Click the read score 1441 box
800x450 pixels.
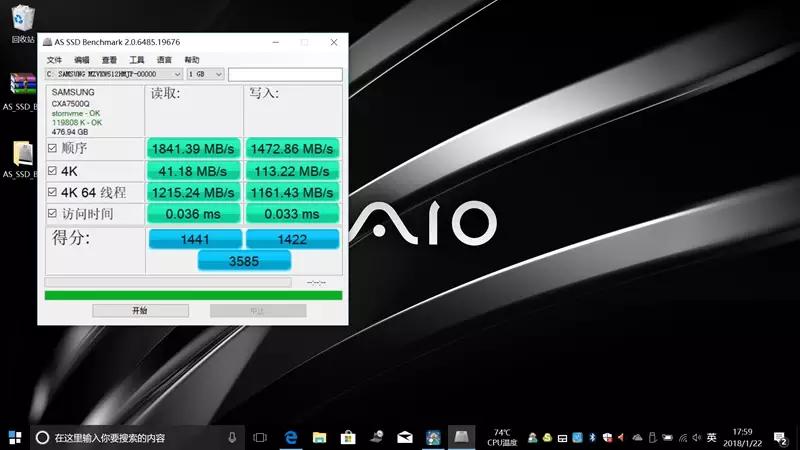pyautogui.click(x=195, y=239)
